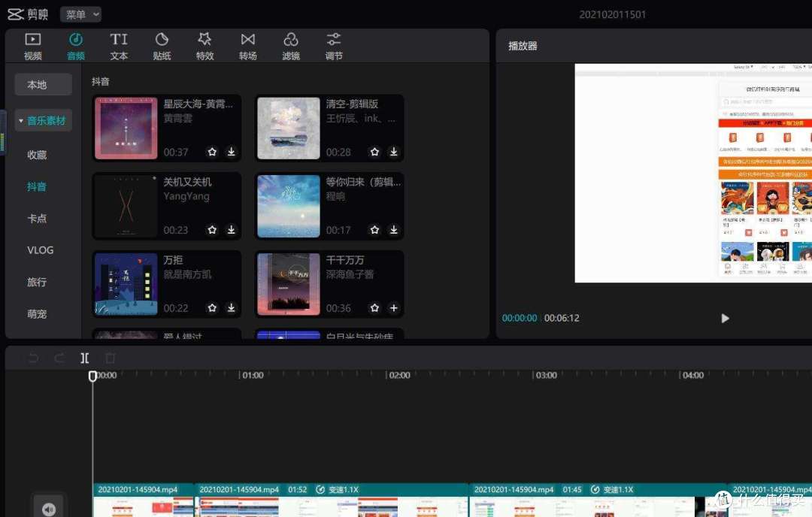Open the 转场 transitions tab
Screen dimensions: 812x517
click(x=247, y=46)
